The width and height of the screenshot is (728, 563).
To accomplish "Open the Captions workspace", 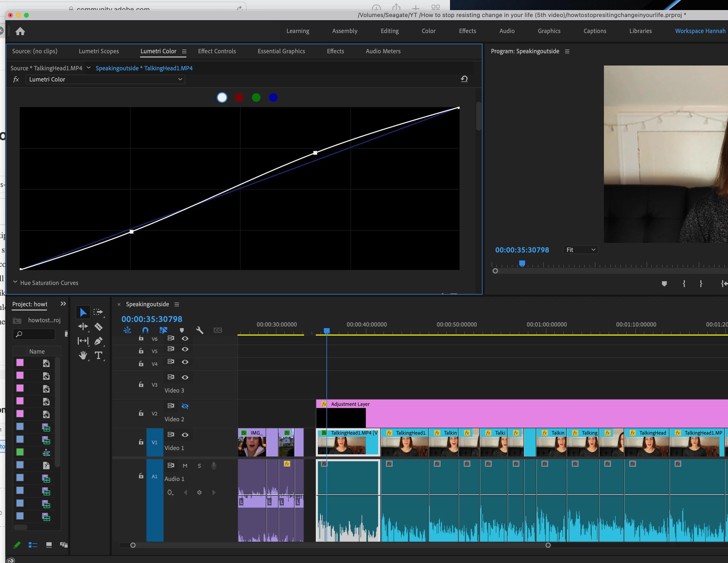I will 595,31.
